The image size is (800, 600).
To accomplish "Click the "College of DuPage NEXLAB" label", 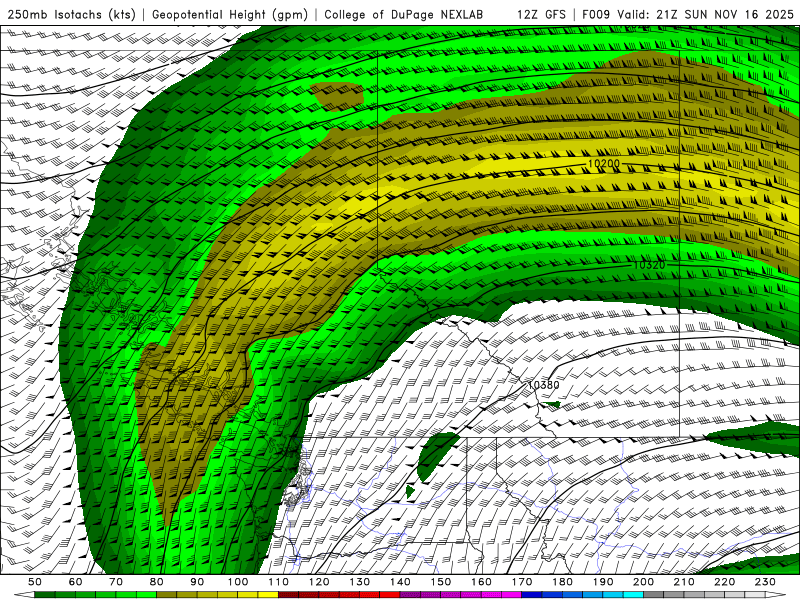I will pos(403,14).
